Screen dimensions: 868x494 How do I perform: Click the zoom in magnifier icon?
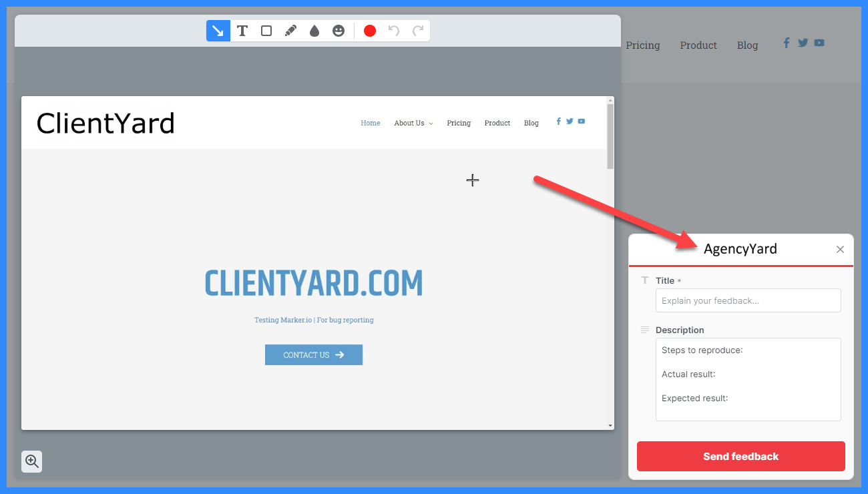[32, 461]
